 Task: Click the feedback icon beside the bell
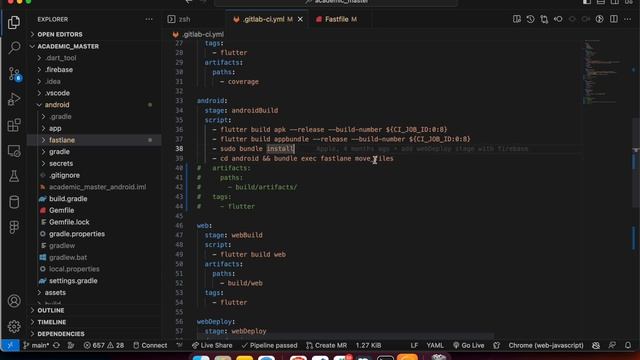point(612,345)
